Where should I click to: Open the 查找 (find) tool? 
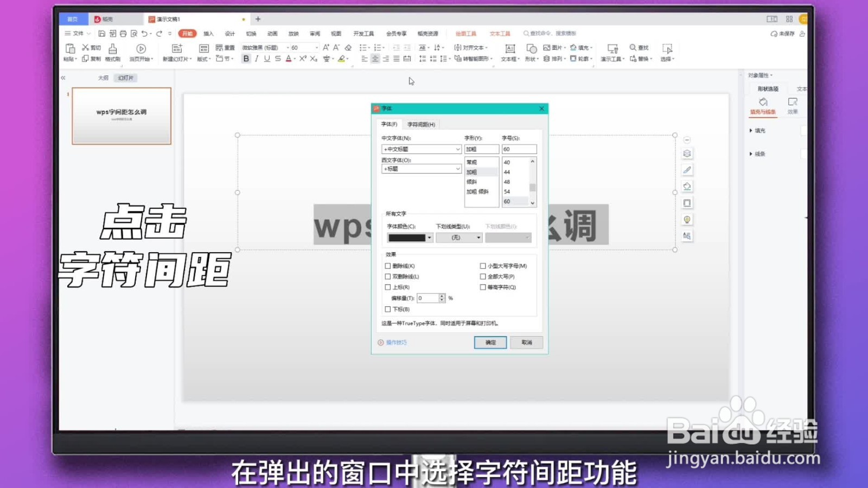639,47
